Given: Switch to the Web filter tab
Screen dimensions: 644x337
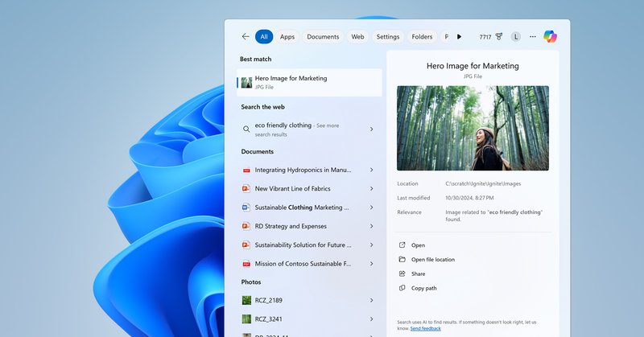Looking at the screenshot, I should (x=357, y=36).
